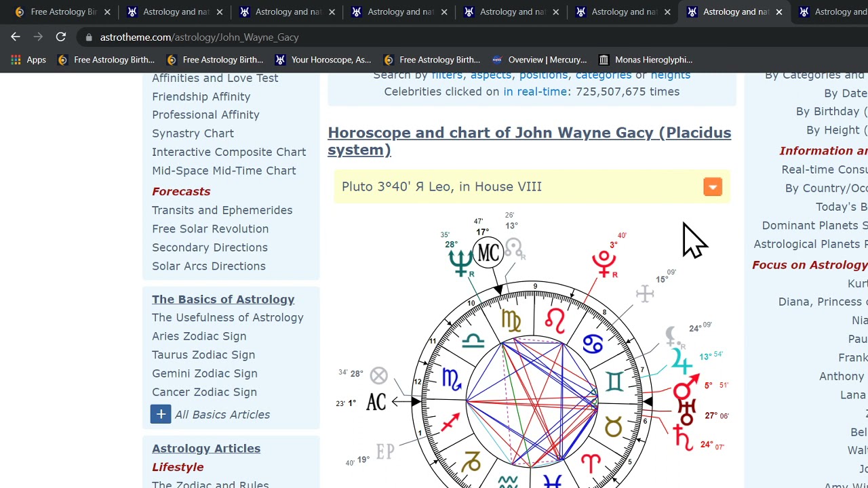
Task: Click the filters search link
Action: tap(447, 75)
